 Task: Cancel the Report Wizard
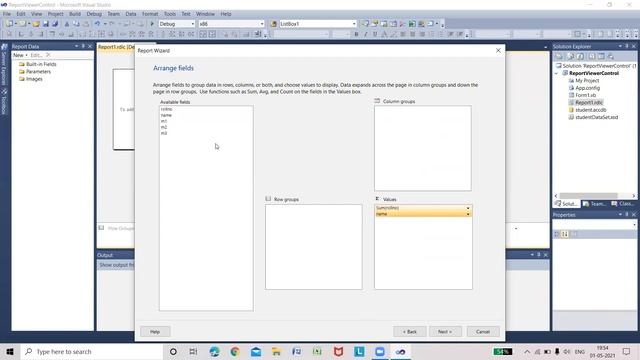[483, 331]
